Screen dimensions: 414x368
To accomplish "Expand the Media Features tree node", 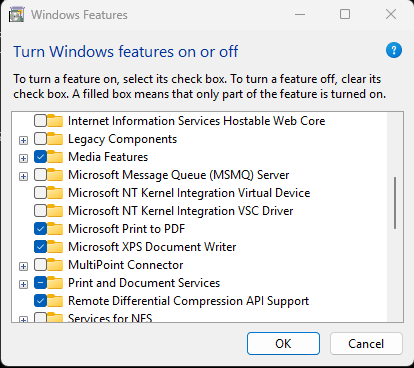I will pos(23,158).
